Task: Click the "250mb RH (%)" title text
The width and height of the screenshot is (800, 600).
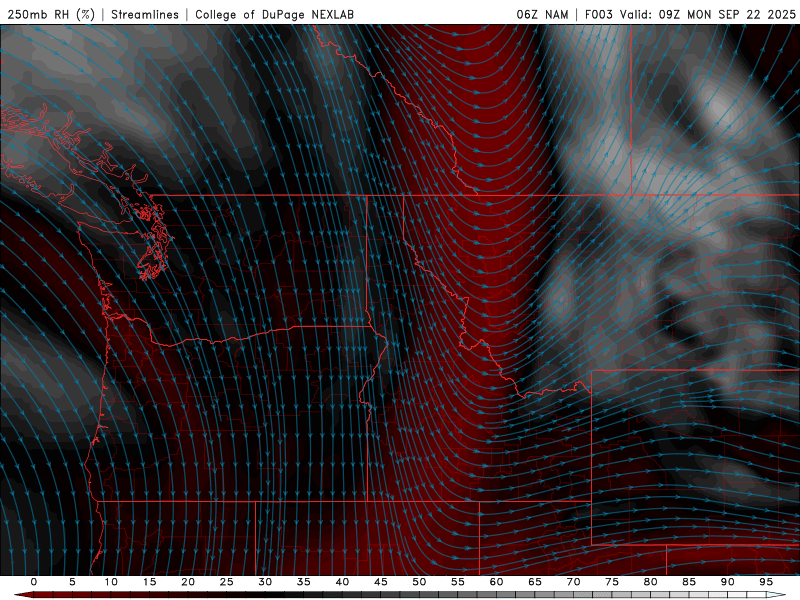Action: coord(51,15)
